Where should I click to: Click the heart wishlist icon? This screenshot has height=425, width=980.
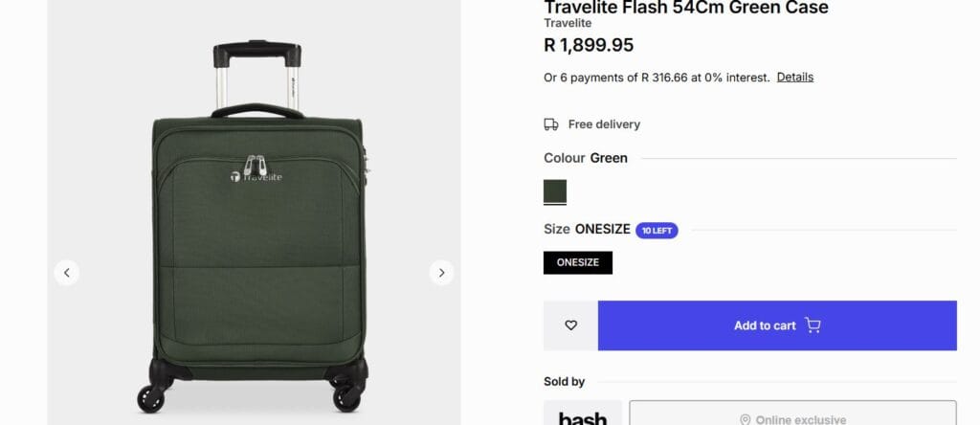(571, 325)
